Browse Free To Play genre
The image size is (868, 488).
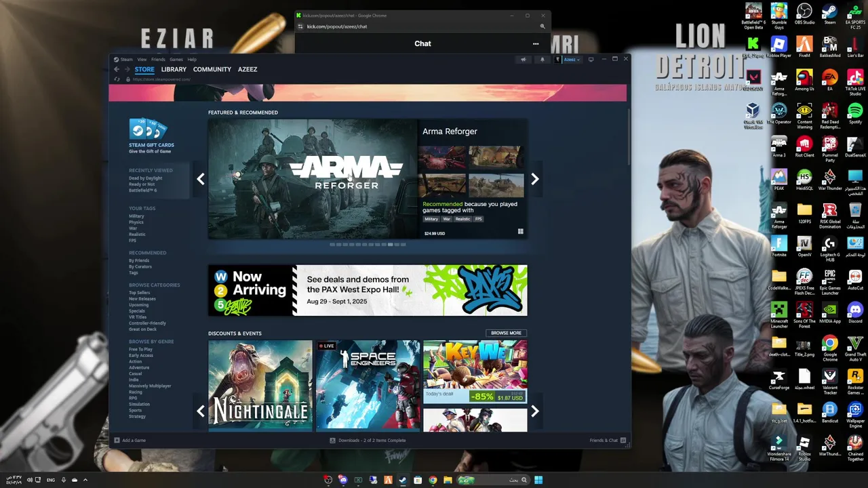pyautogui.click(x=140, y=349)
